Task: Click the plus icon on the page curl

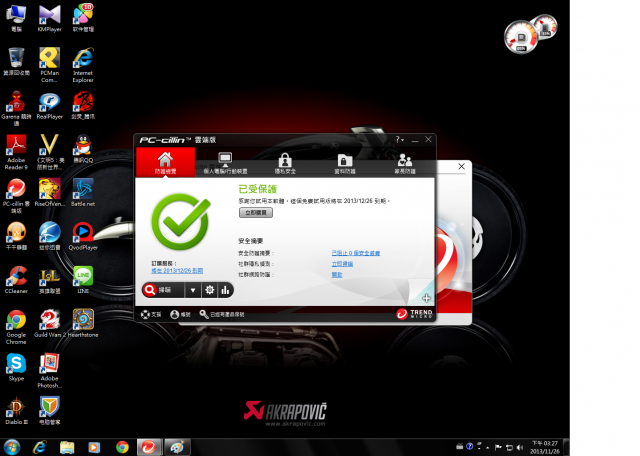Action: click(x=426, y=298)
